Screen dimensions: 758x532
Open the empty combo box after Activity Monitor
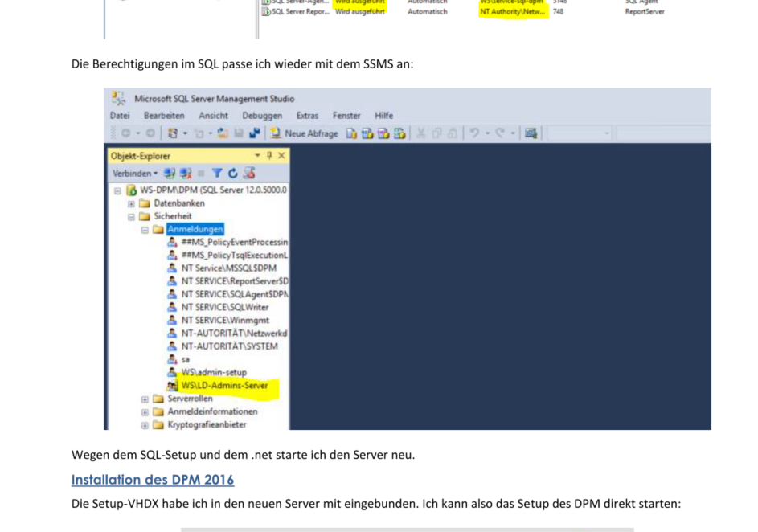point(579,133)
